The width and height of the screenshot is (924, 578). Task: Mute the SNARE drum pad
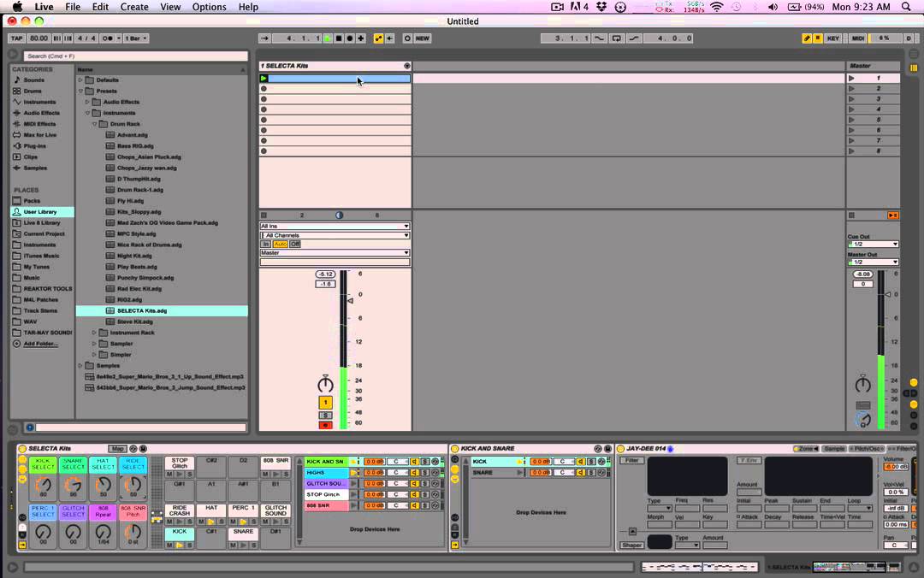point(234,546)
